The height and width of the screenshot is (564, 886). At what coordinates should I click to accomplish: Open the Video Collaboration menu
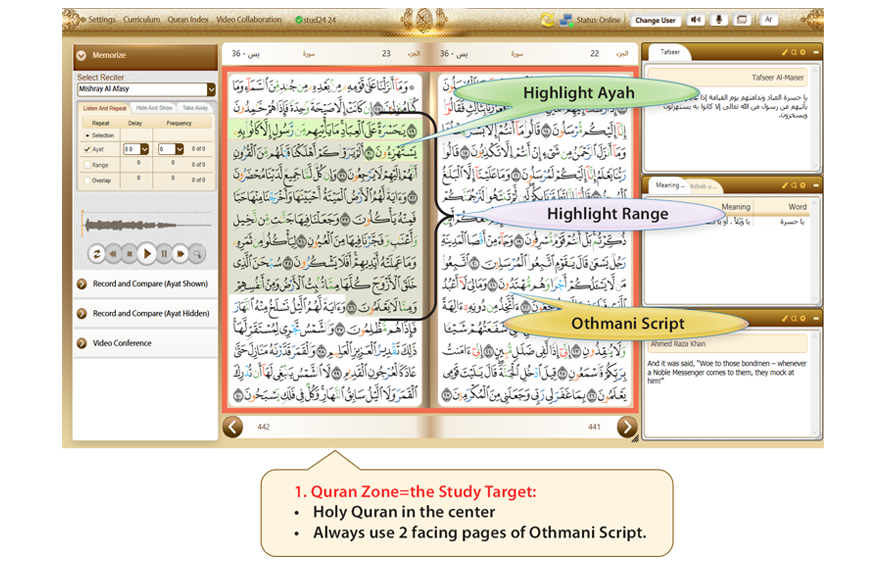point(249,20)
